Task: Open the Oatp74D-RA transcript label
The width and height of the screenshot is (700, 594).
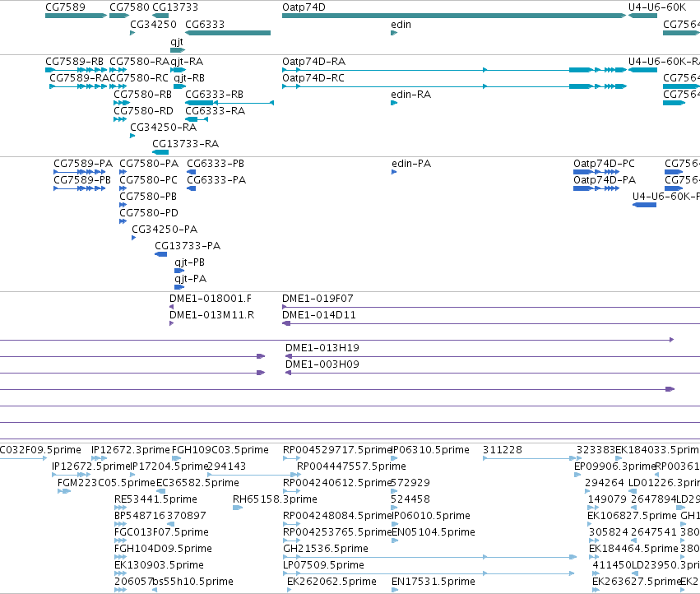Action: coord(314,62)
